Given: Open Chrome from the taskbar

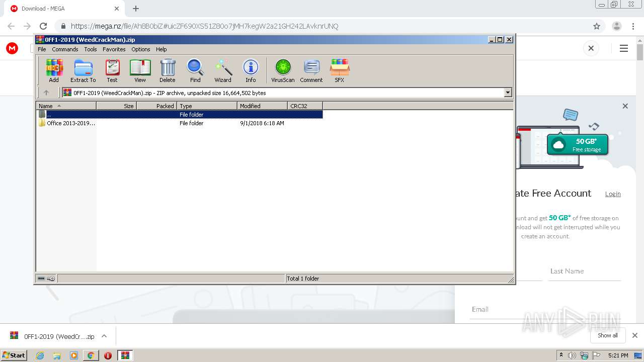Looking at the screenshot, I should pyautogui.click(x=91, y=355).
